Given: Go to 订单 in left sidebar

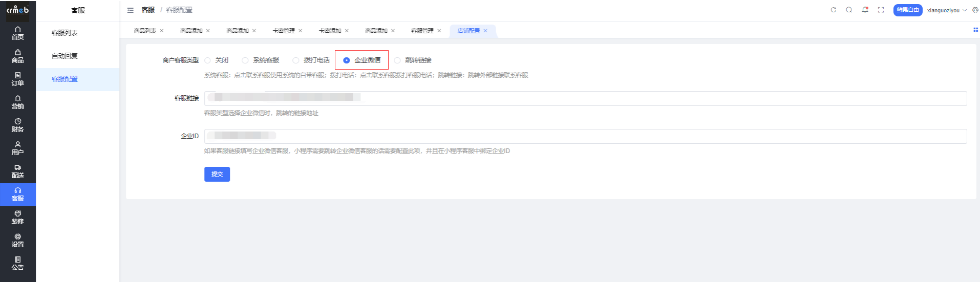Looking at the screenshot, I should (x=18, y=79).
